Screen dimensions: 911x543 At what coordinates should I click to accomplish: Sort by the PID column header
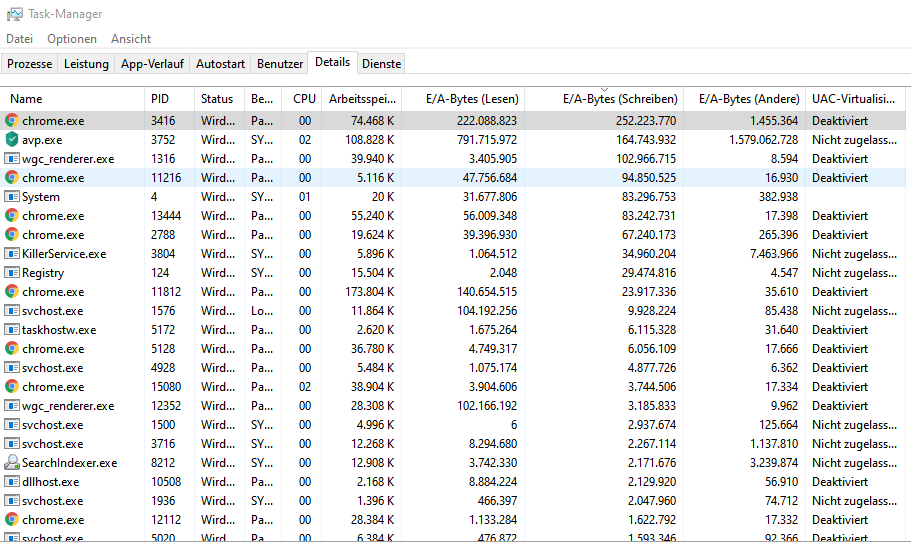[169, 99]
